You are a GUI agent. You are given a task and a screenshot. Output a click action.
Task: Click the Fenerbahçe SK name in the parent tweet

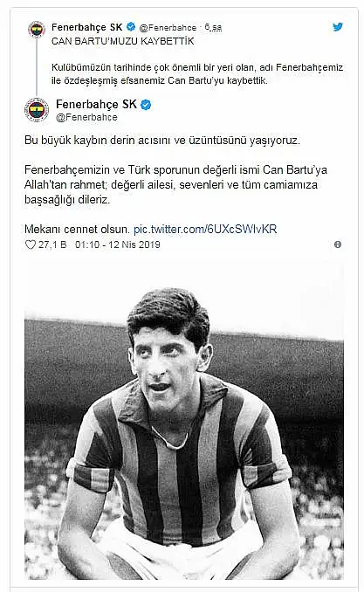point(86,27)
